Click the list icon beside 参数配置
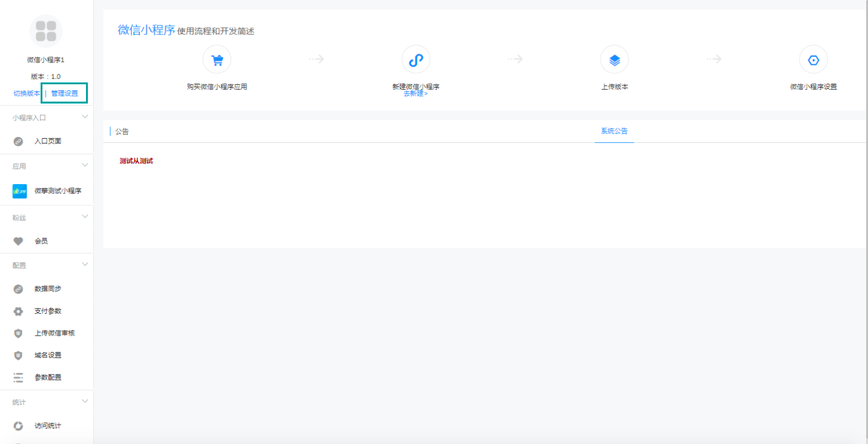868x444 pixels. [x=18, y=377]
